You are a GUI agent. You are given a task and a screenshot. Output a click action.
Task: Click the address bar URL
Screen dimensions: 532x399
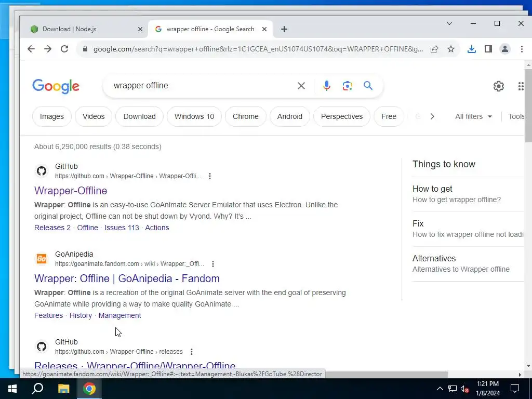pos(258,49)
